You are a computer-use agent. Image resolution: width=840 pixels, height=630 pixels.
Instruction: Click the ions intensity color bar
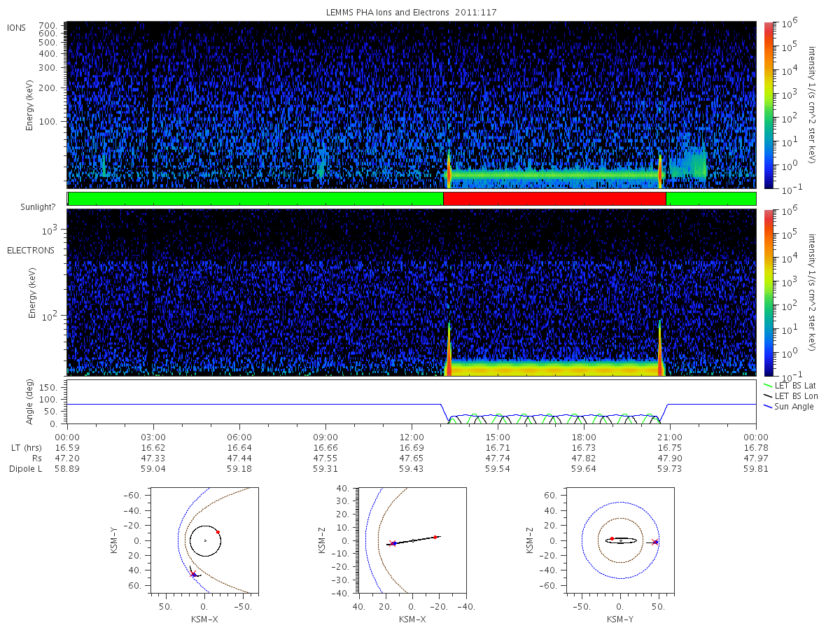(x=768, y=105)
